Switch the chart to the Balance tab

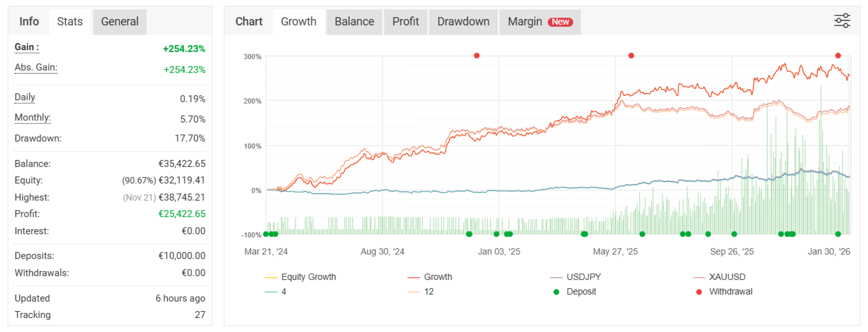(x=354, y=22)
